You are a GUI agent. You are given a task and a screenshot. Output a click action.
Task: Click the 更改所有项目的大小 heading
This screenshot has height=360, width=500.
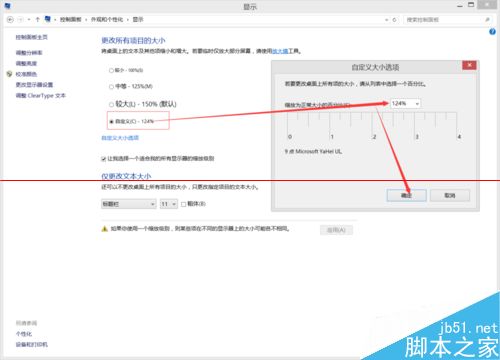(x=133, y=41)
